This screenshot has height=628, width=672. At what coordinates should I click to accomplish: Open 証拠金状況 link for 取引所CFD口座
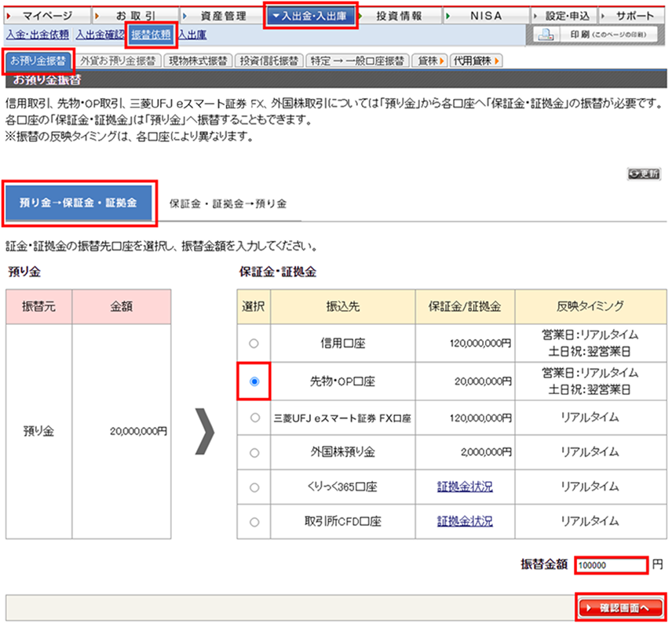(x=465, y=522)
